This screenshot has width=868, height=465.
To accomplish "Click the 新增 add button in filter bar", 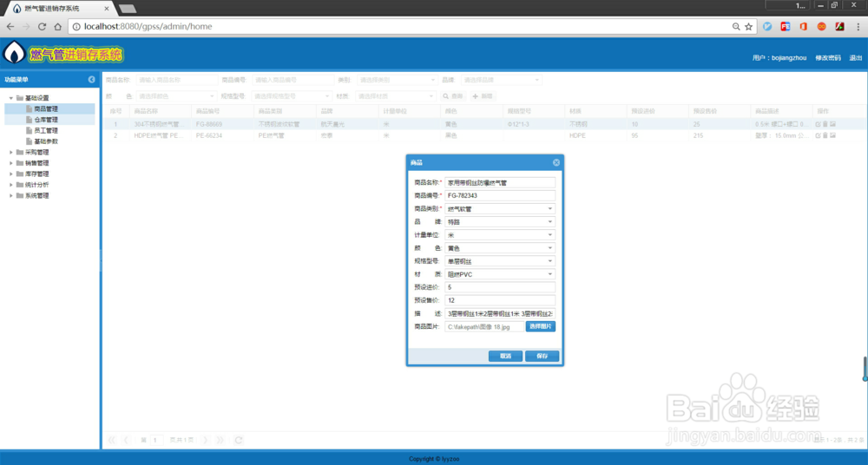I will click(x=483, y=96).
